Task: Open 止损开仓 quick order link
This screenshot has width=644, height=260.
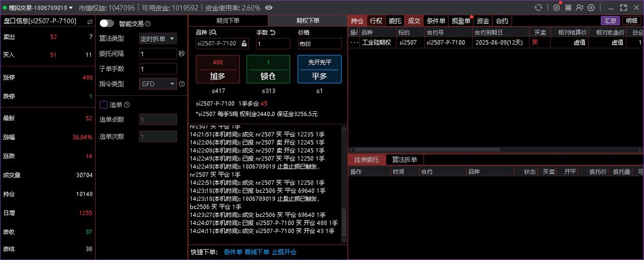Action: pos(284,252)
